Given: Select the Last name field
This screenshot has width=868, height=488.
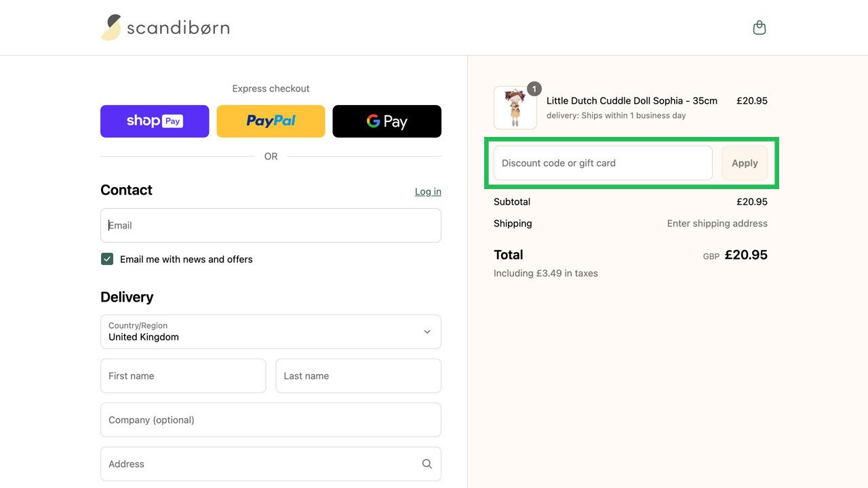Looking at the screenshot, I should coord(358,375).
